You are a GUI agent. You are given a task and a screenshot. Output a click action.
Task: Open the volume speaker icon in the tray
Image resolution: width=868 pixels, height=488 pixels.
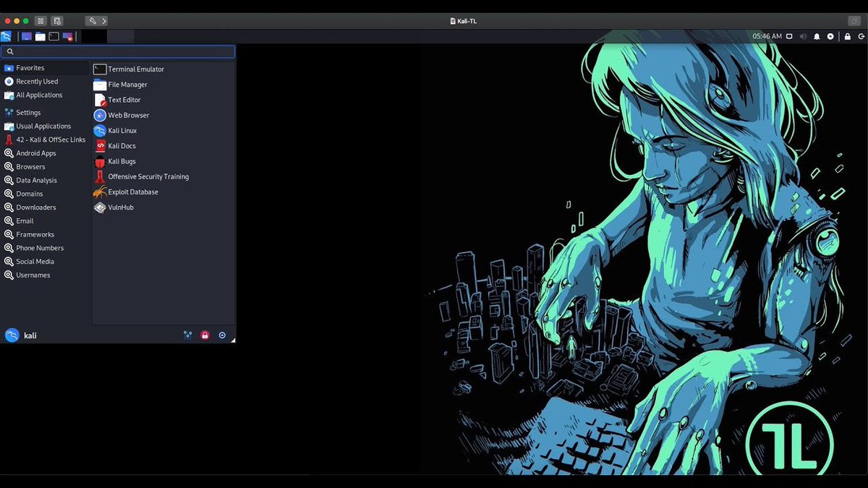[x=803, y=36]
